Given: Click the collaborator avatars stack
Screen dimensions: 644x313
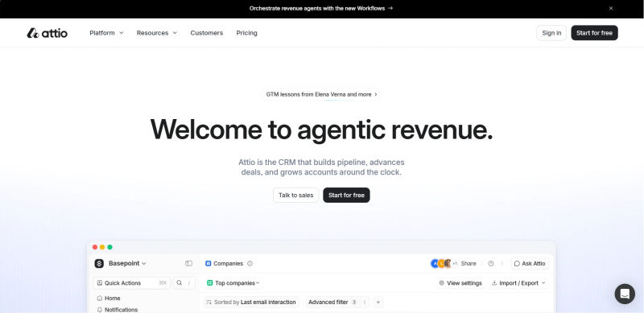Looking at the screenshot, I should point(441,263).
